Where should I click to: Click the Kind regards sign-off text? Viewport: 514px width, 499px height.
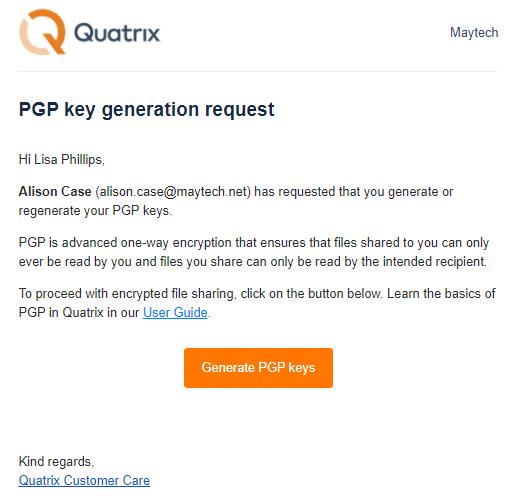[x=57, y=462]
